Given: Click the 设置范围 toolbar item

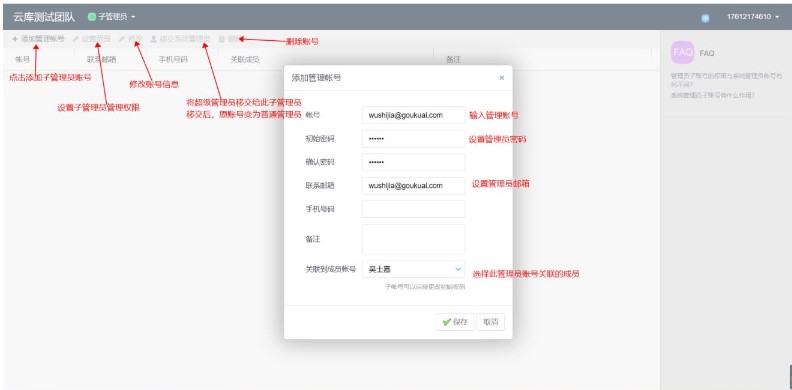Looking at the screenshot, I should pyautogui.click(x=92, y=39).
